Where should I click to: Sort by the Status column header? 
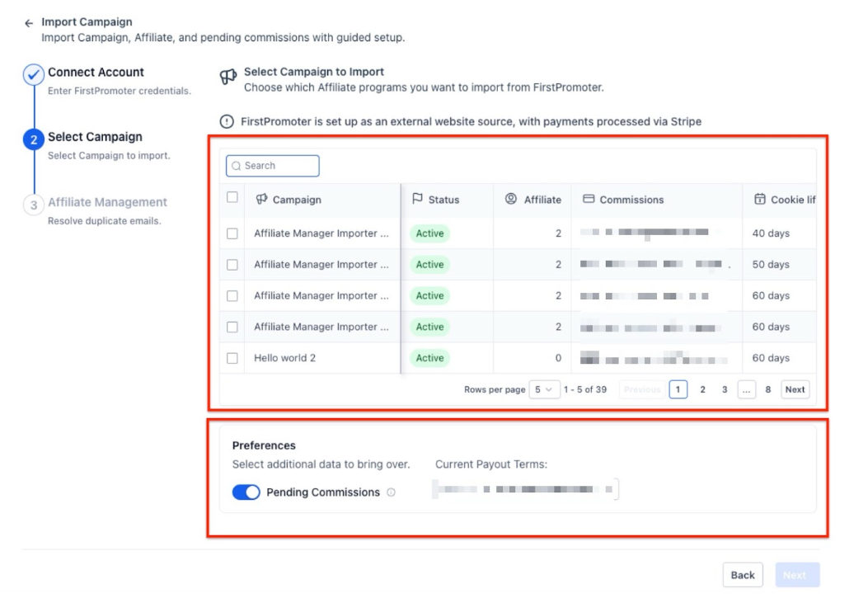(443, 200)
